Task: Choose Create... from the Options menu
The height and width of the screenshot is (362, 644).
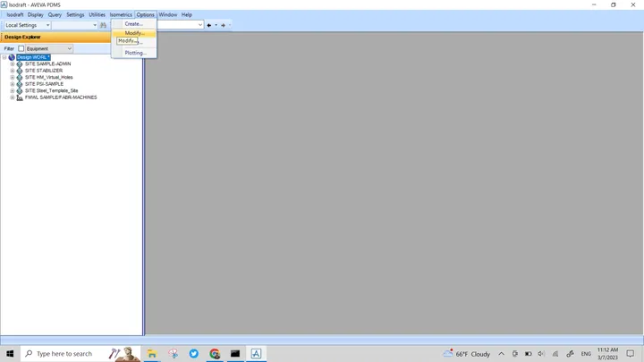Action: pyautogui.click(x=134, y=24)
